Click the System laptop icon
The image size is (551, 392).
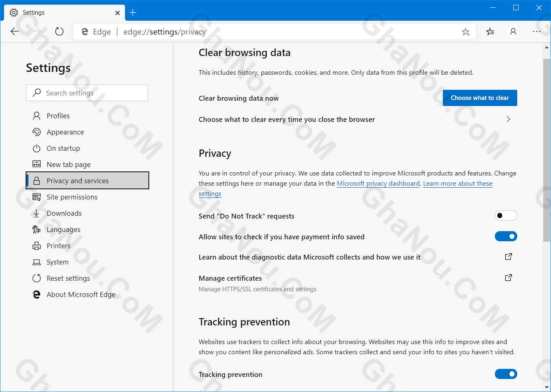click(x=37, y=262)
